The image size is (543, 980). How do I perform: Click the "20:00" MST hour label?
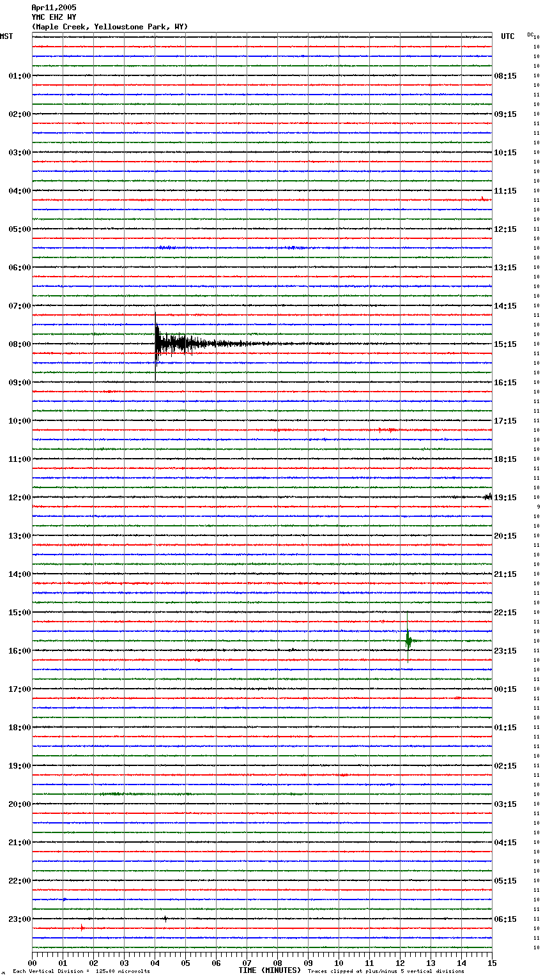point(20,804)
